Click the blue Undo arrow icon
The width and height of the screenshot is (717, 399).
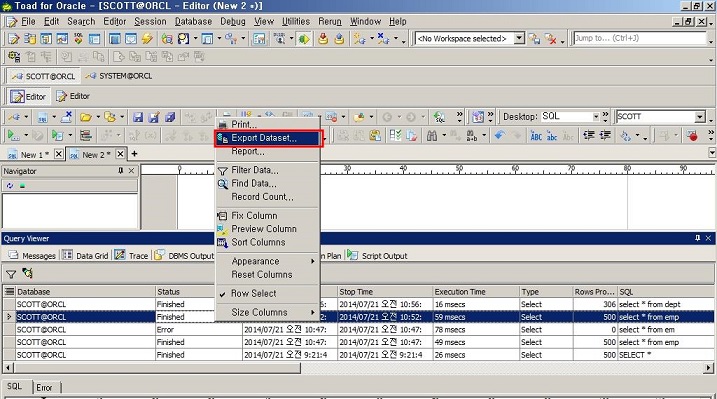(x=500, y=135)
